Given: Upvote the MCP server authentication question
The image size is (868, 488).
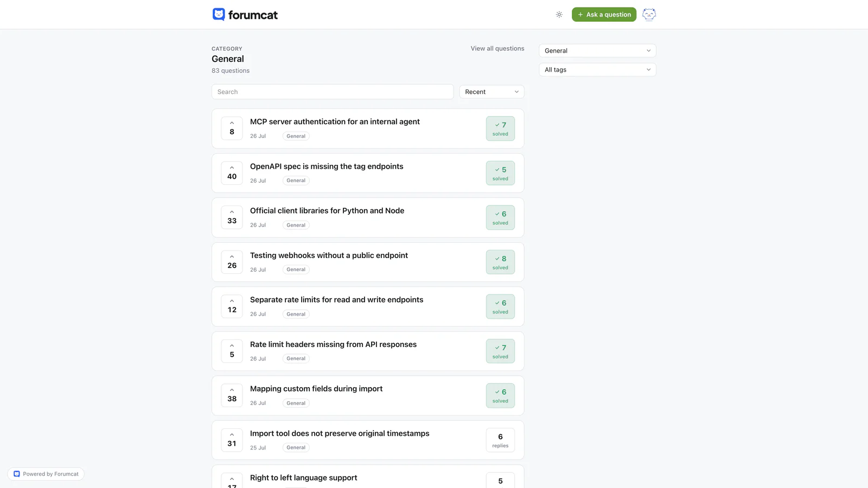Looking at the screenshot, I should [x=232, y=129].
